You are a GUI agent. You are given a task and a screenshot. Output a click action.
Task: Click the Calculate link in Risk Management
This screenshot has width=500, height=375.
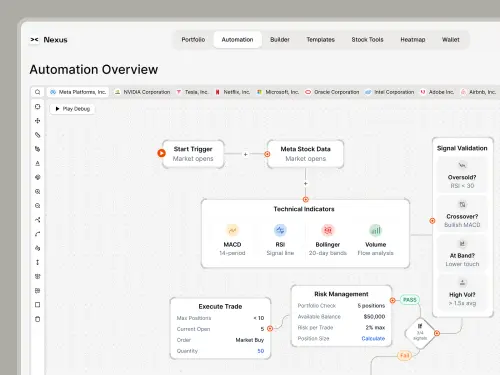(373, 338)
